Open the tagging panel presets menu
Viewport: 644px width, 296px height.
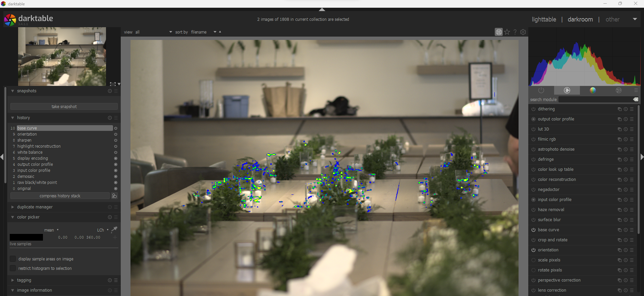pos(116,280)
